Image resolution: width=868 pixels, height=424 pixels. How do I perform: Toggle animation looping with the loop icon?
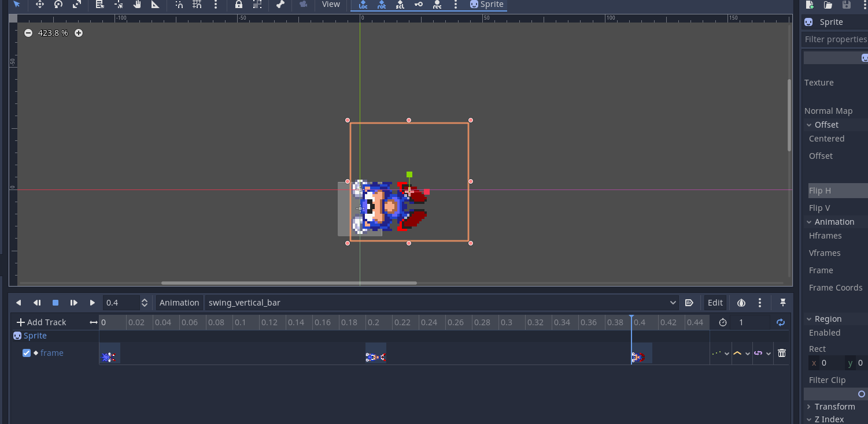click(x=780, y=322)
